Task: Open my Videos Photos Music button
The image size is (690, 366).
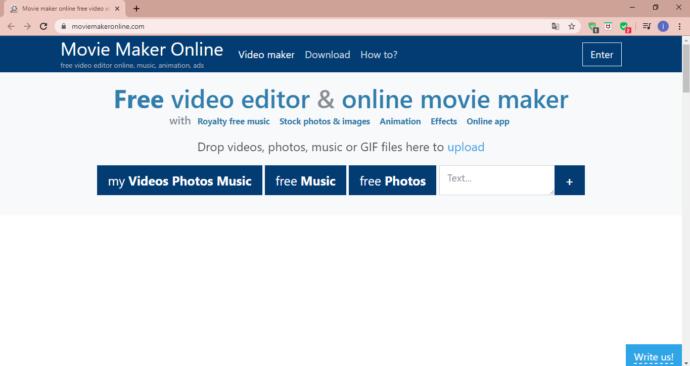Action: pos(180,180)
